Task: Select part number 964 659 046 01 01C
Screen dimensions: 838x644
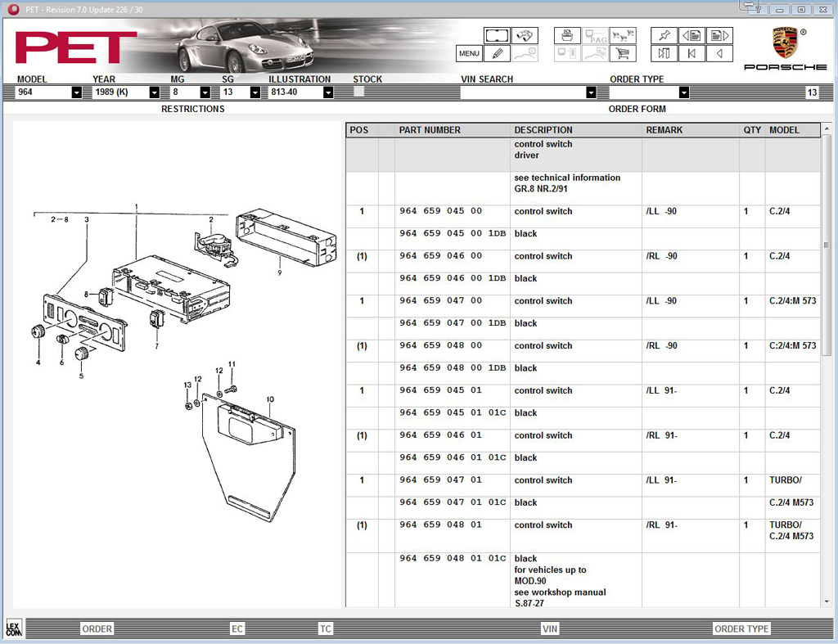Action: coord(453,458)
